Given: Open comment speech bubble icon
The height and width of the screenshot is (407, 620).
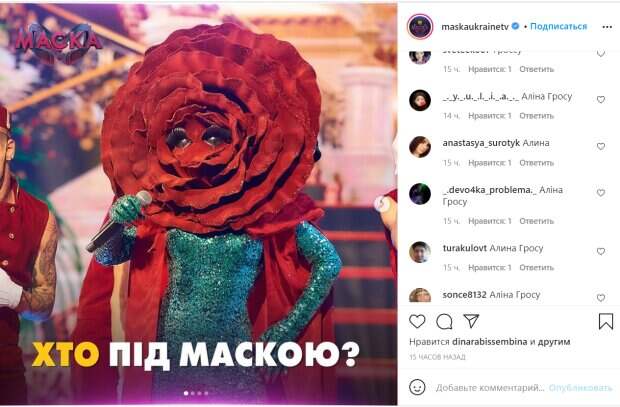Looking at the screenshot, I should pos(444,322).
